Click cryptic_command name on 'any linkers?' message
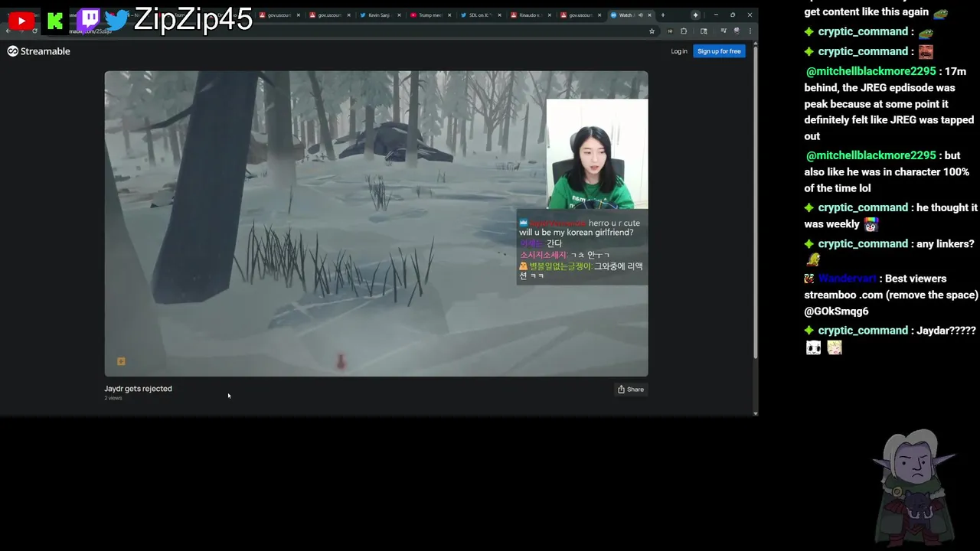 click(863, 243)
